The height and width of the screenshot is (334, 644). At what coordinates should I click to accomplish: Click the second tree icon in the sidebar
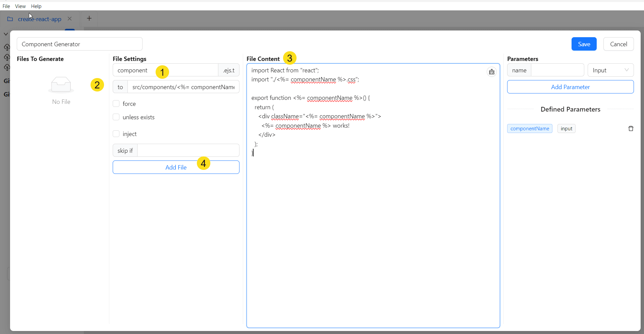(x=7, y=57)
